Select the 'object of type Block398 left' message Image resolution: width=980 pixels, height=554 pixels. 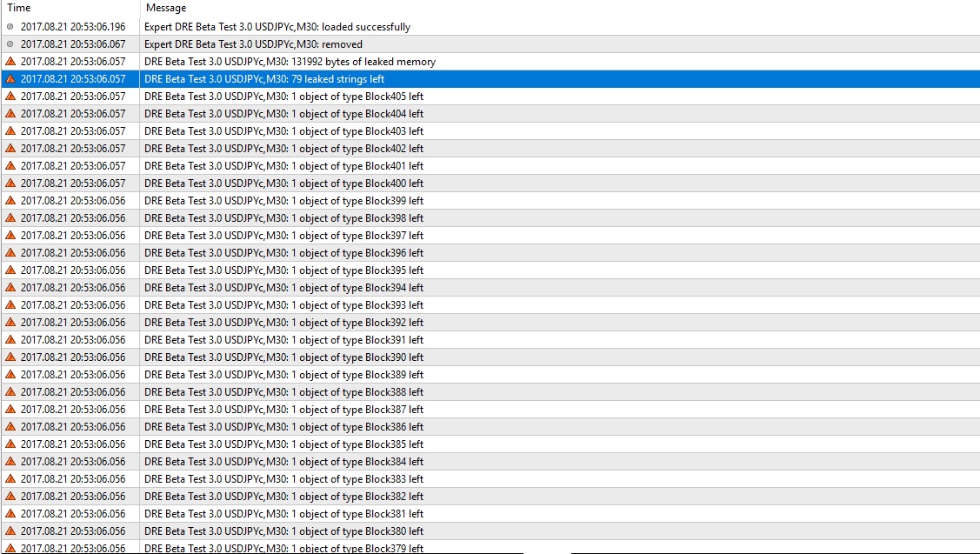(x=283, y=218)
